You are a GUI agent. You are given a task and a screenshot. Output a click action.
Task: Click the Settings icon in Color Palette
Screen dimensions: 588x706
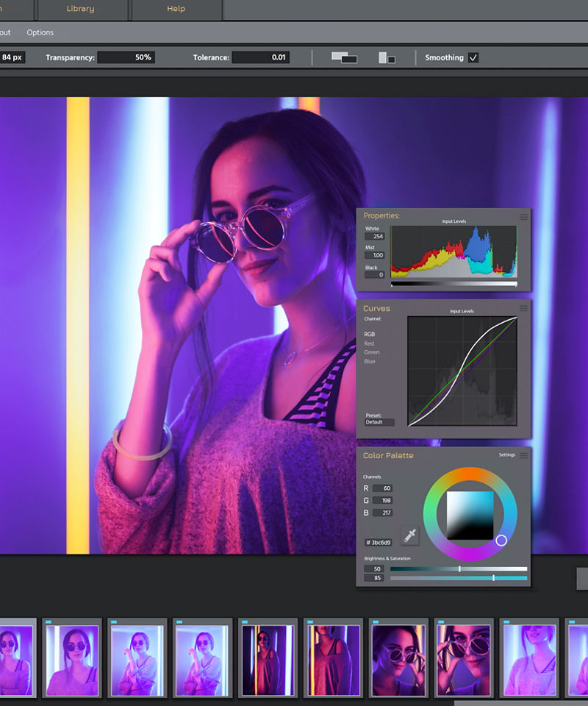[507, 454]
